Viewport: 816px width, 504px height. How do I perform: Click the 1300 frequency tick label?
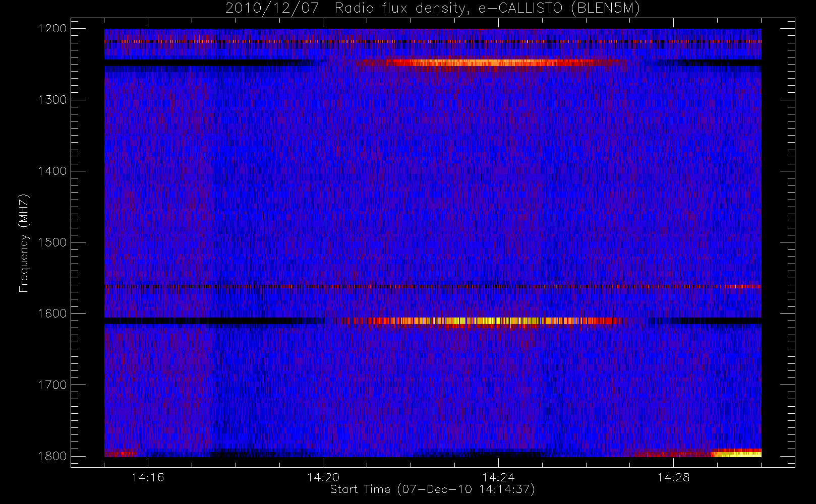coord(52,100)
